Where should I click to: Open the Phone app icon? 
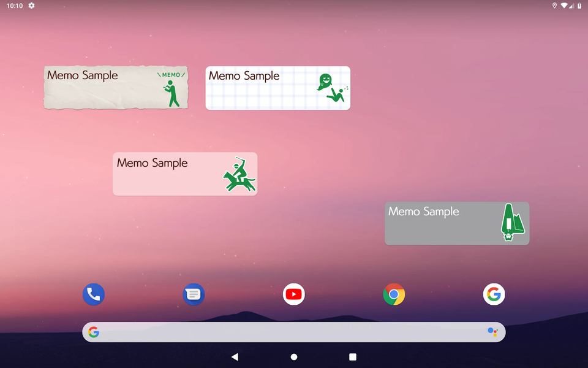point(94,294)
